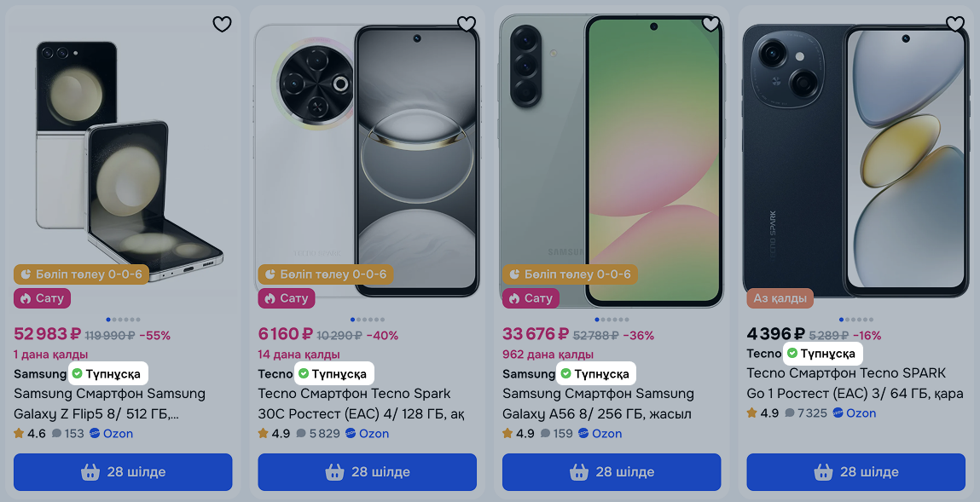Open the Ozon seller link on Galaxy Z Flip5
Image resolution: width=980 pixels, height=502 pixels.
[x=111, y=433]
